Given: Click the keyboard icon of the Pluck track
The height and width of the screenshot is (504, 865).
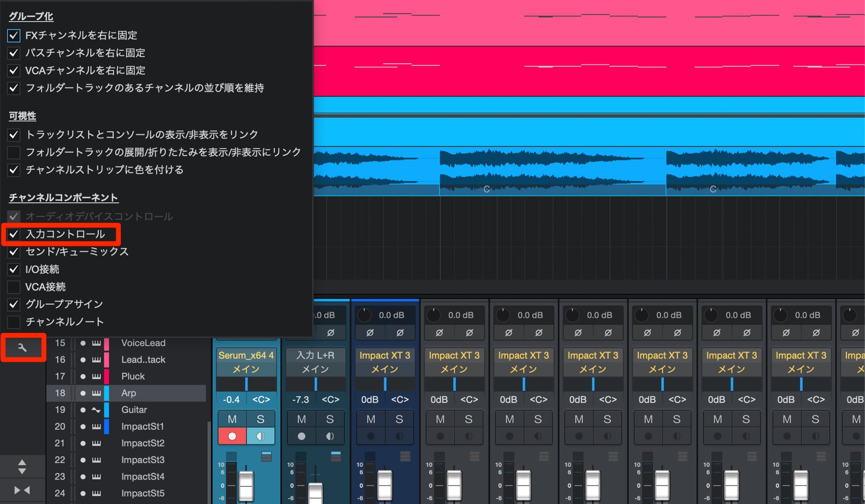Looking at the screenshot, I should (x=96, y=376).
